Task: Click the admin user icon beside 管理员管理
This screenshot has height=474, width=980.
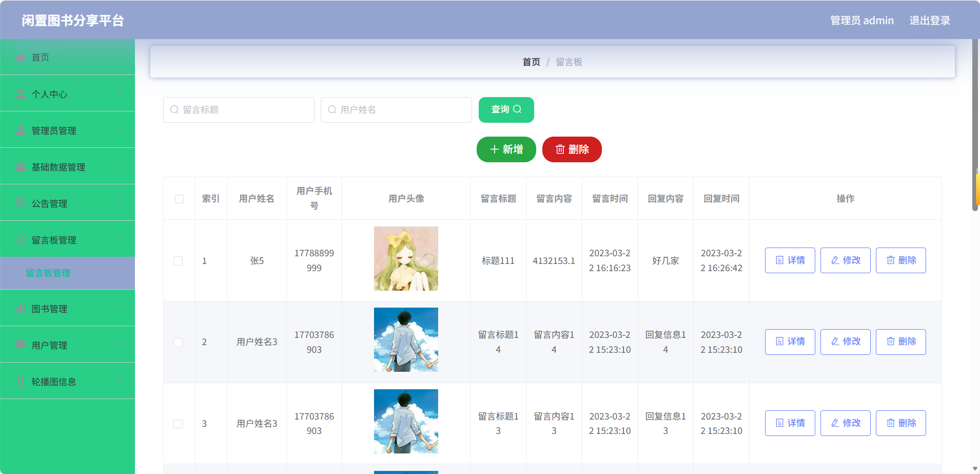Action: (21, 130)
